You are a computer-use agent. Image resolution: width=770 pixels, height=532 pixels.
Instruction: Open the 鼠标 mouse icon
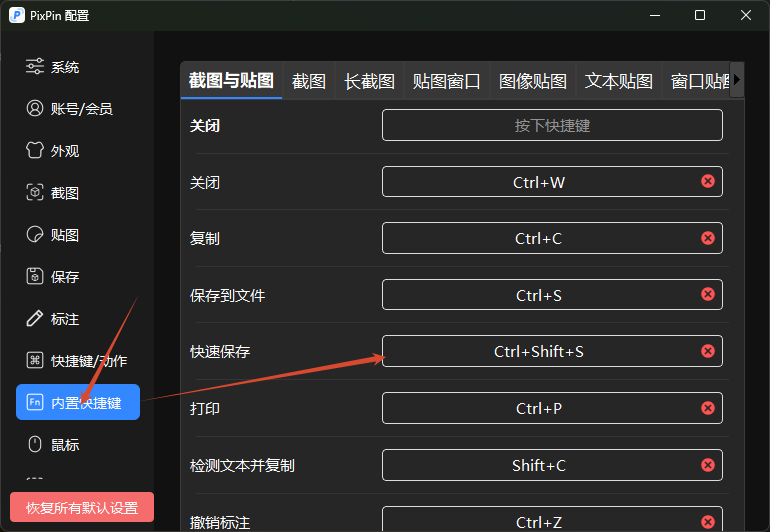[x=35, y=445]
